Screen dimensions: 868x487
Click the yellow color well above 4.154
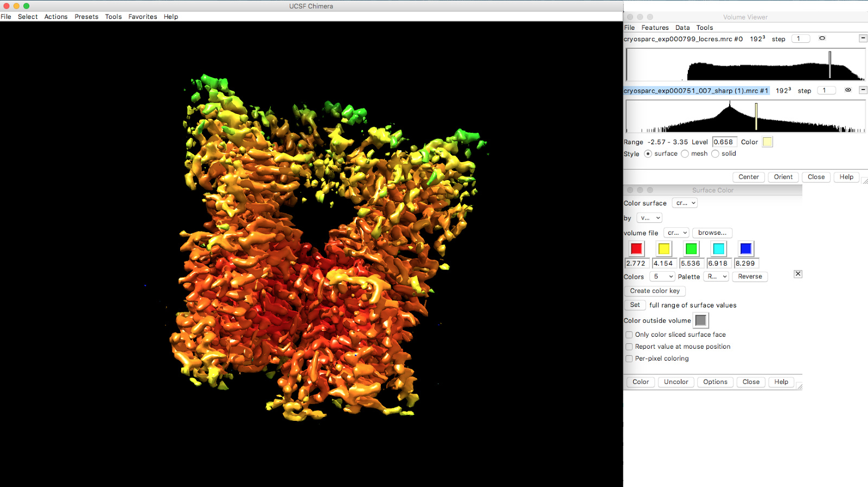(663, 249)
